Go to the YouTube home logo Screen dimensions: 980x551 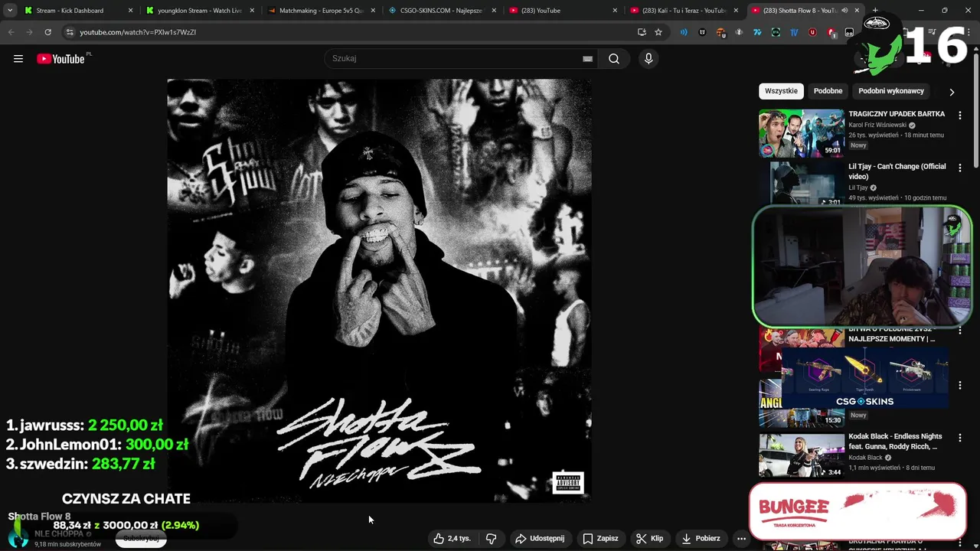(x=60, y=59)
